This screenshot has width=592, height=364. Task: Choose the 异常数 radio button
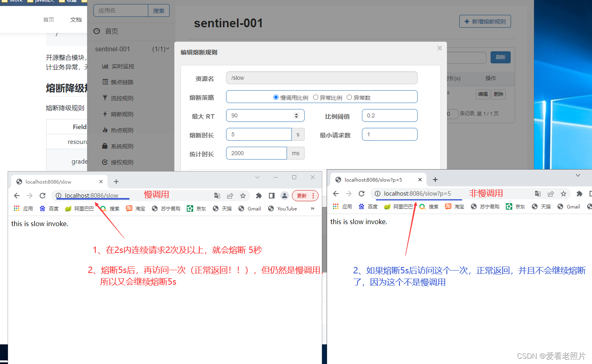350,97
